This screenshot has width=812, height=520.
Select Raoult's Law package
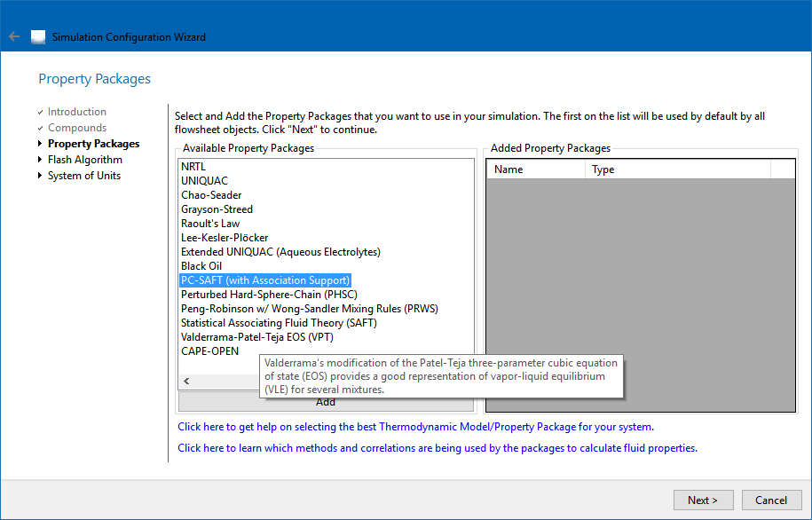[x=210, y=224]
